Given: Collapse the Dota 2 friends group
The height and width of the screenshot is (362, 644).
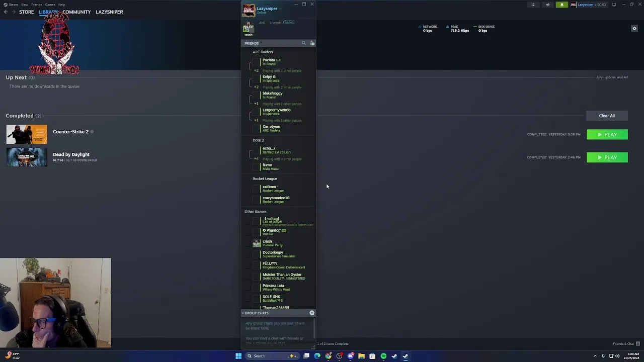Looking at the screenshot, I should [x=258, y=140].
